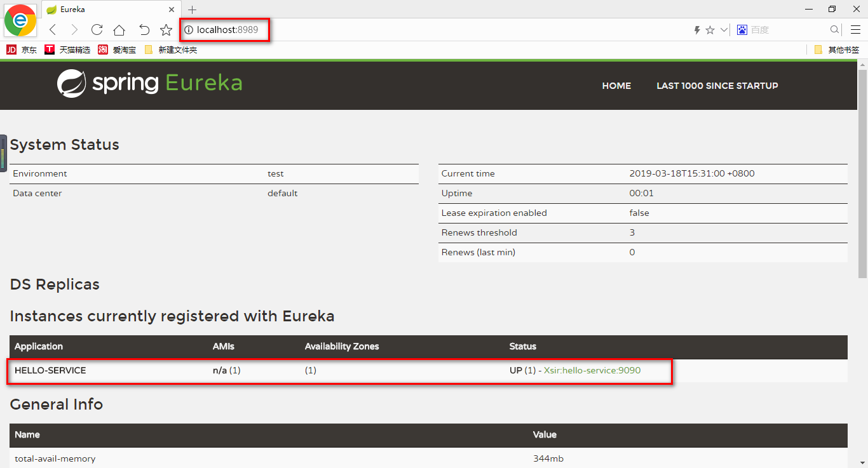Open the 天猫精选 bookmark
The image size is (868, 468).
point(67,50)
